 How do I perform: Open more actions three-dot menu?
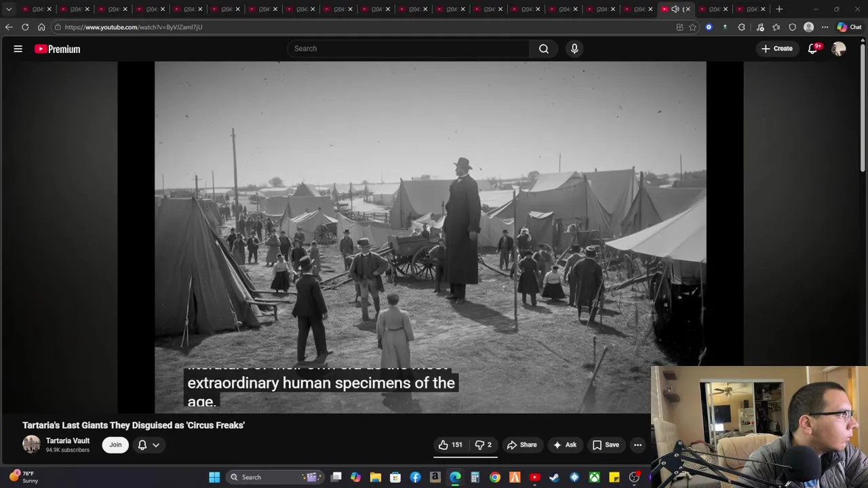[x=637, y=445]
